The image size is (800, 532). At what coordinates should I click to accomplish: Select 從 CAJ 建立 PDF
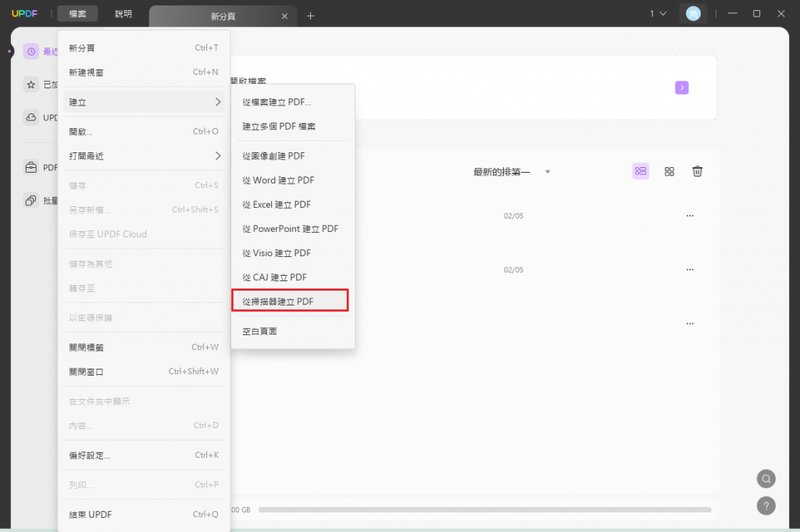[x=292, y=277]
